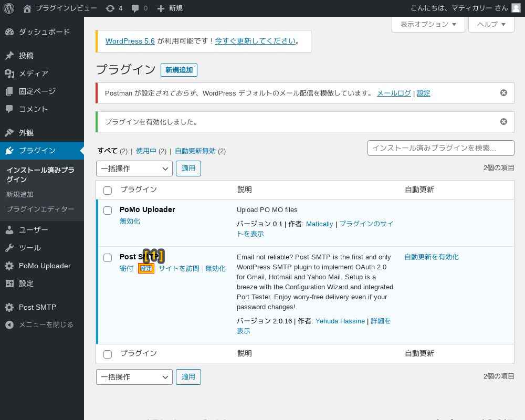Open the updates icon showing 4
This screenshot has width=525, height=420.
pos(110,8)
